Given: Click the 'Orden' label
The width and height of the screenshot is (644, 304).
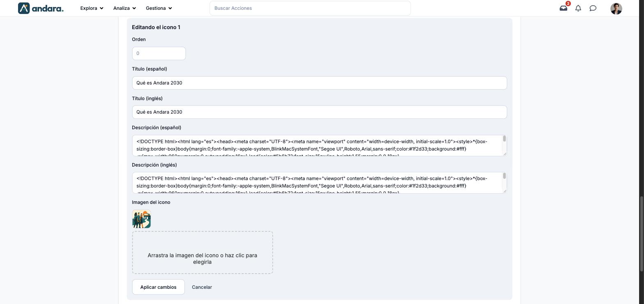Looking at the screenshot, I should click(139, 39).
